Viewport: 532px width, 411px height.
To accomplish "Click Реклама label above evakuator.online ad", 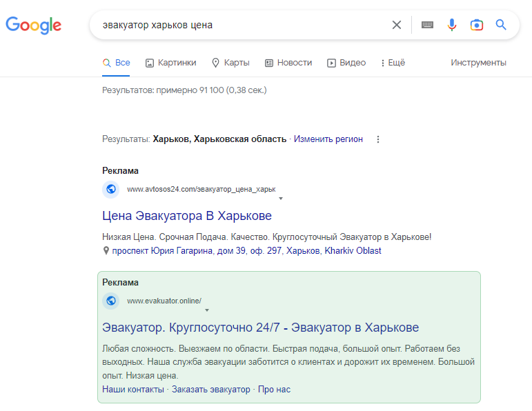I will point(120,282).
